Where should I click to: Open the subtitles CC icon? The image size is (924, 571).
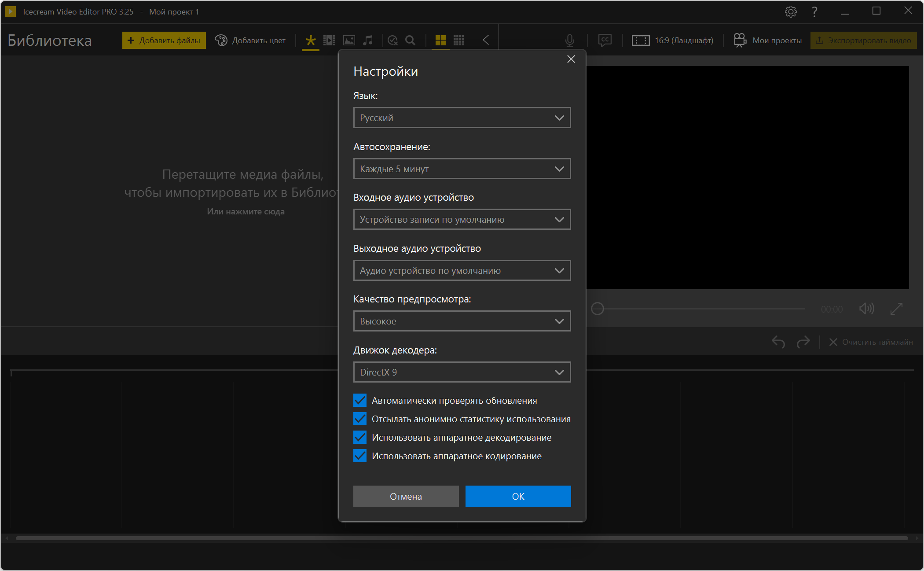click(605, 41)
